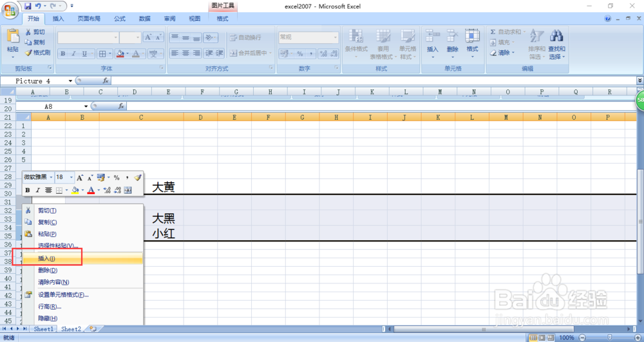Open the 合并后居中 dropdown arrow
The width and height of the screenshot is (644, 342).
pyautogui.click(x=270, y=53)
